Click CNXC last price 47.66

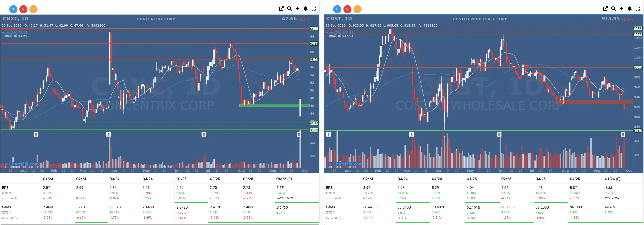[289, 18]
